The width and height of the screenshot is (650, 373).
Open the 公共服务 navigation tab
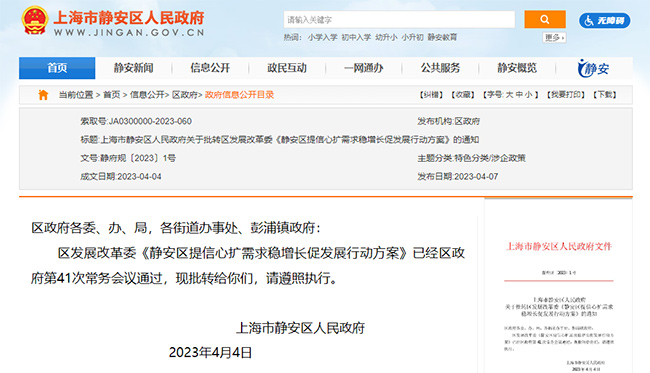(440, 68)
